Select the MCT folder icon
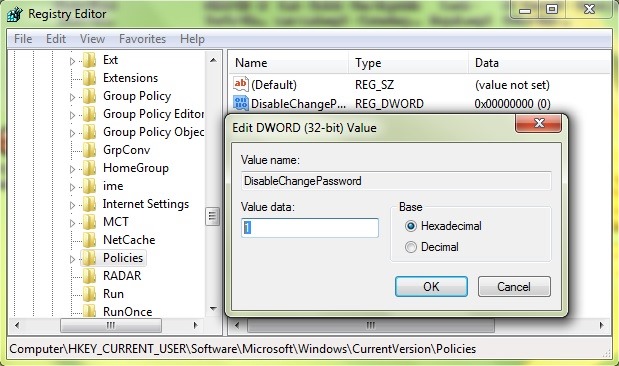Image resolution: width=619 pixels, height=366 pixels. coord(90,222)
